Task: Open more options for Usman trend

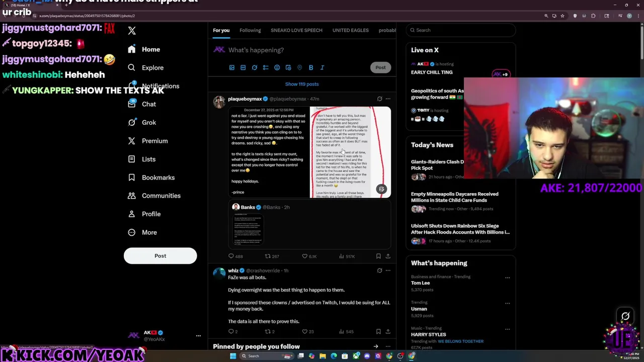Action: [x=507, y=303]
